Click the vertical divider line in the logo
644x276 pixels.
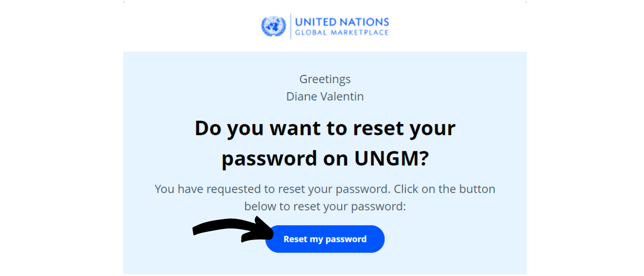[291, 26]
